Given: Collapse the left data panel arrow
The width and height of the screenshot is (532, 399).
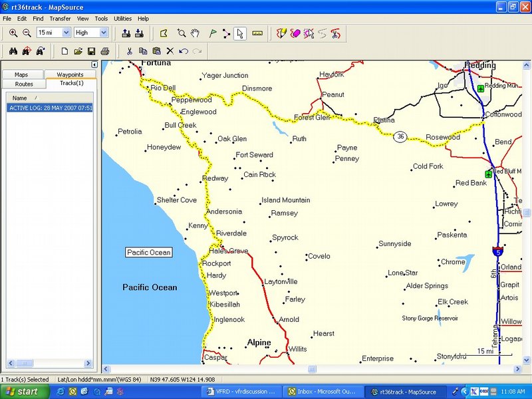Looking at the screenshot, I should point(94,65).
